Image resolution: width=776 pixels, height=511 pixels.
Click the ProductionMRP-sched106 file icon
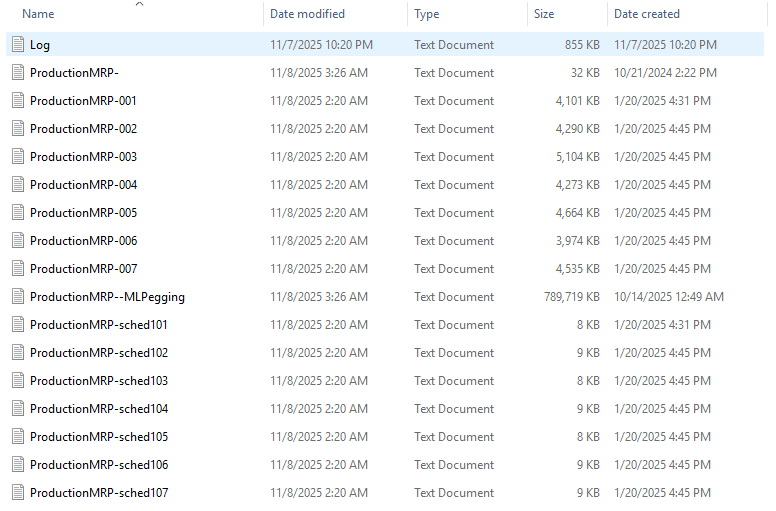pos(17,465)
